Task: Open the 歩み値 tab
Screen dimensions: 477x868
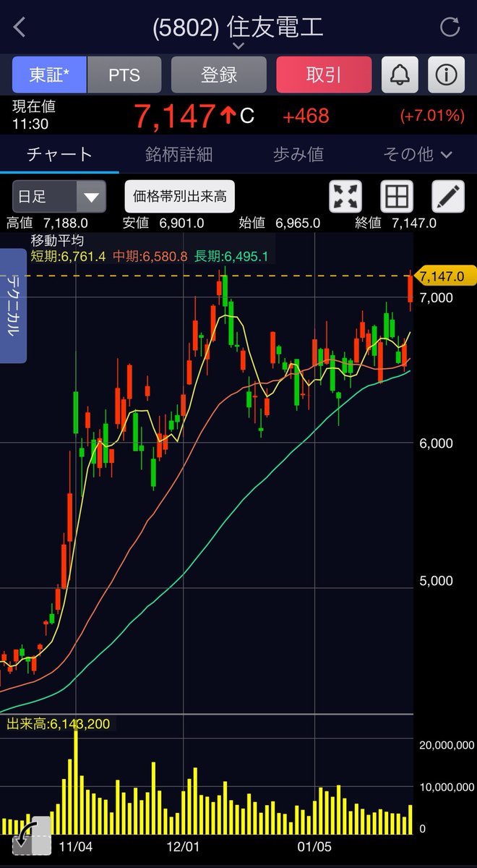Action: tap(298, 154)
